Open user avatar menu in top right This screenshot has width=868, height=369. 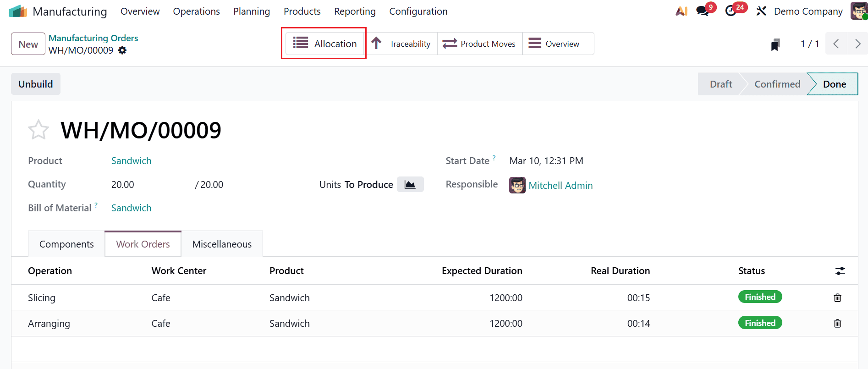tap(858, 11)
